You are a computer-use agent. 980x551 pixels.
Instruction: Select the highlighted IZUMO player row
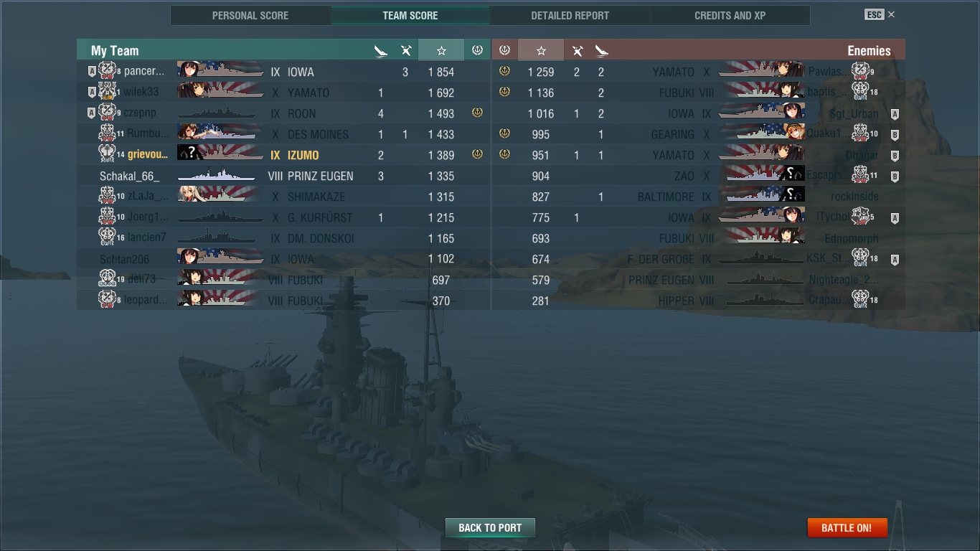click(x=283, y=155)
